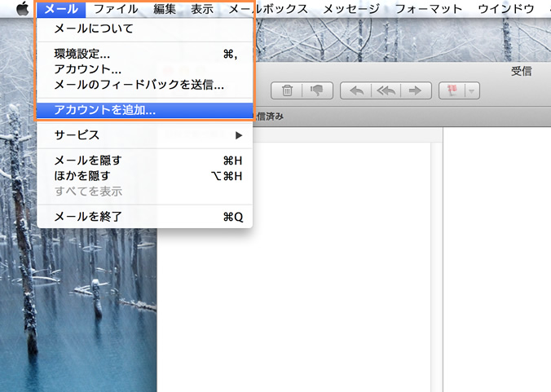The image size is (551, 392).
Task: Select アカウント... menu item
Action: pyautogui.click(x=87, y=69)
